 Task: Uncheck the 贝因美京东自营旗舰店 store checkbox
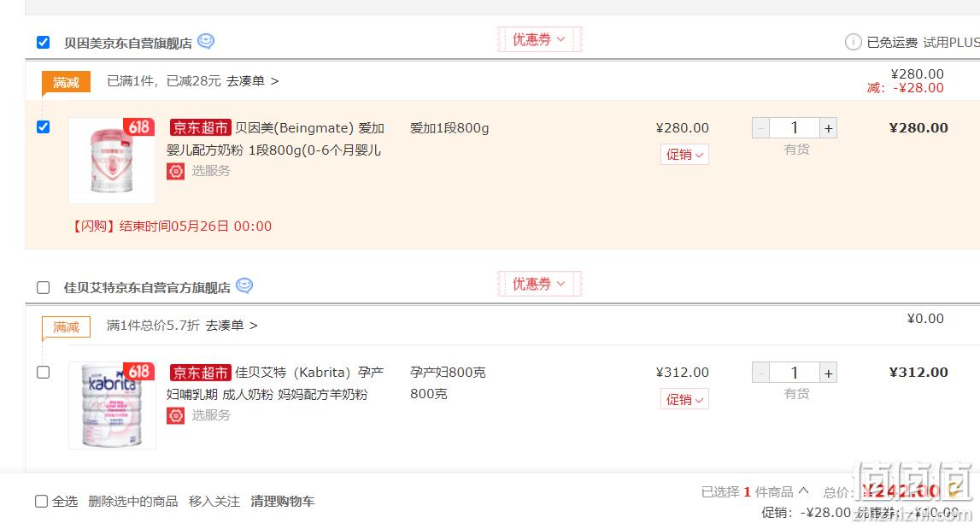coord(43,43)
